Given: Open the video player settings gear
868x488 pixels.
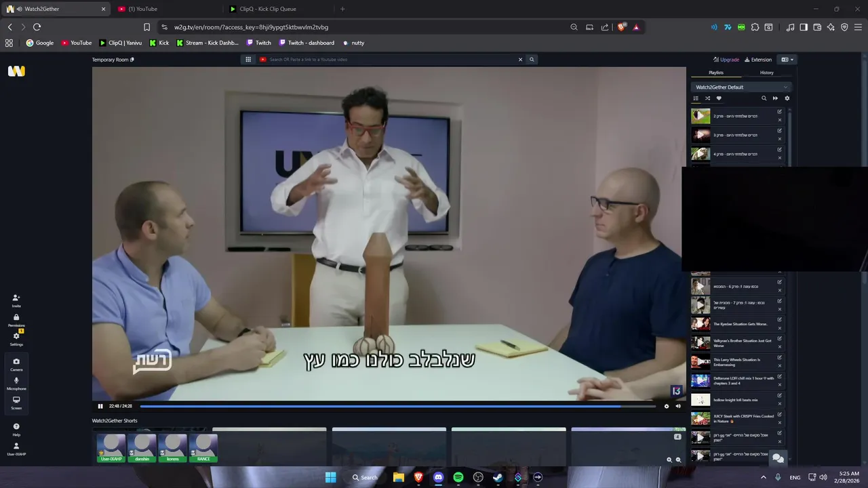Looking at the screenshot, I should 666,406.
